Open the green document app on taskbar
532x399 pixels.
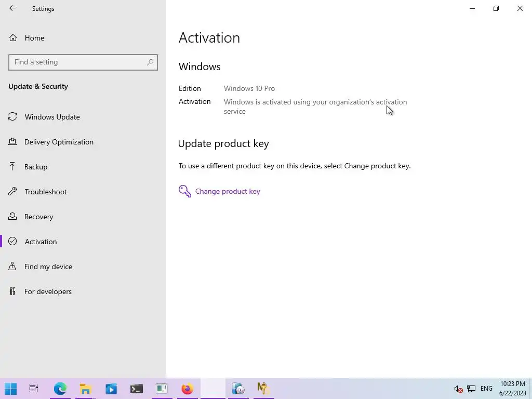pyautogui.click(x=162, y=389)
